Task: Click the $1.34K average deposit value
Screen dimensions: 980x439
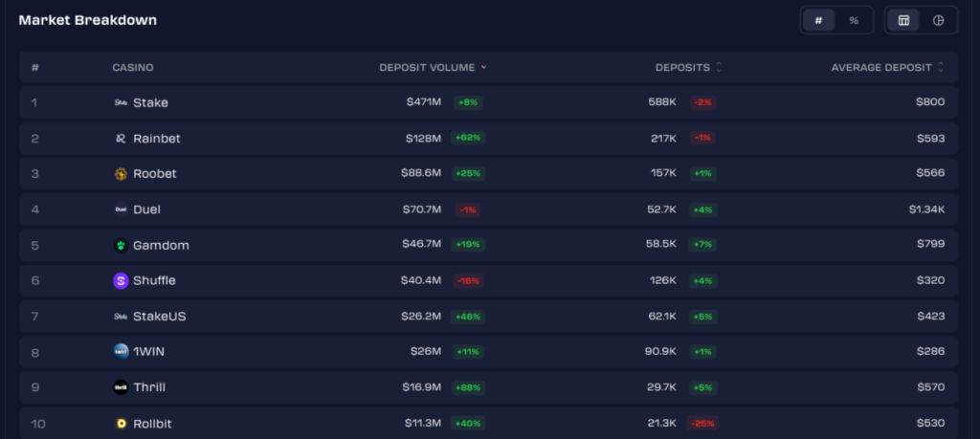Action: point(926,209)
